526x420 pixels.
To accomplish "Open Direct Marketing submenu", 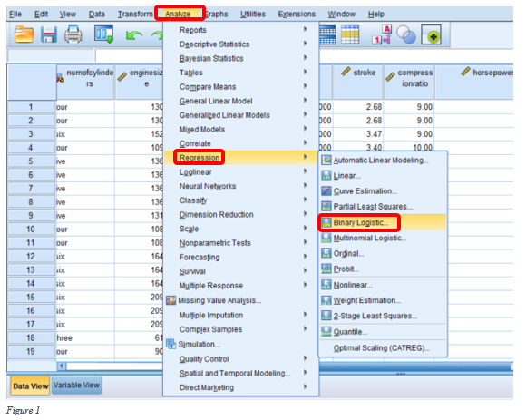I will click(x=241, y=387).
